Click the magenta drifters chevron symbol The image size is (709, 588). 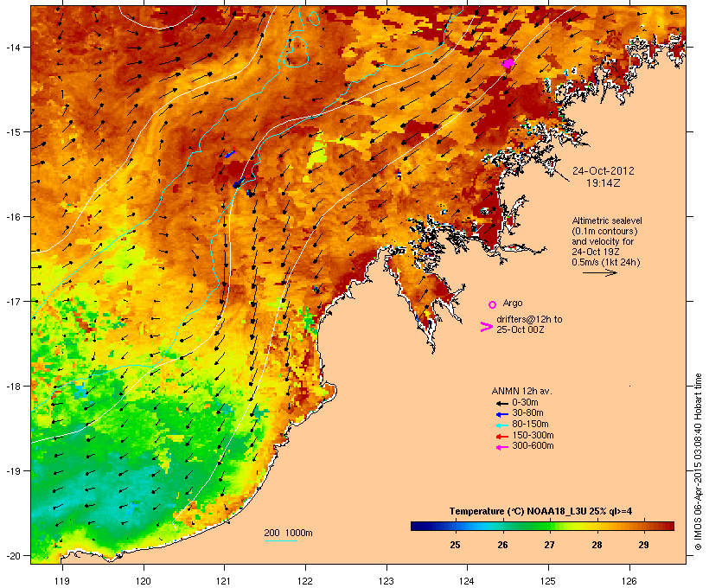click(x=487, y=327)
